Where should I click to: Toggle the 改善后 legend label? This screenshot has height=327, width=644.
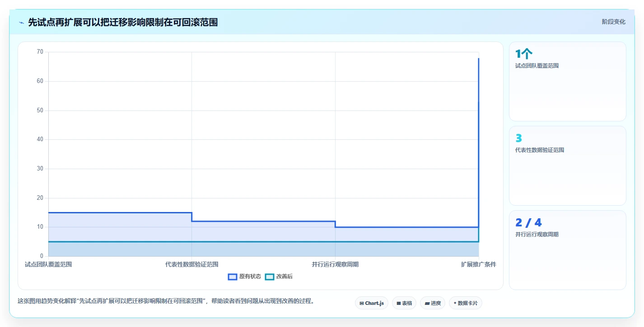pos(285,276)
